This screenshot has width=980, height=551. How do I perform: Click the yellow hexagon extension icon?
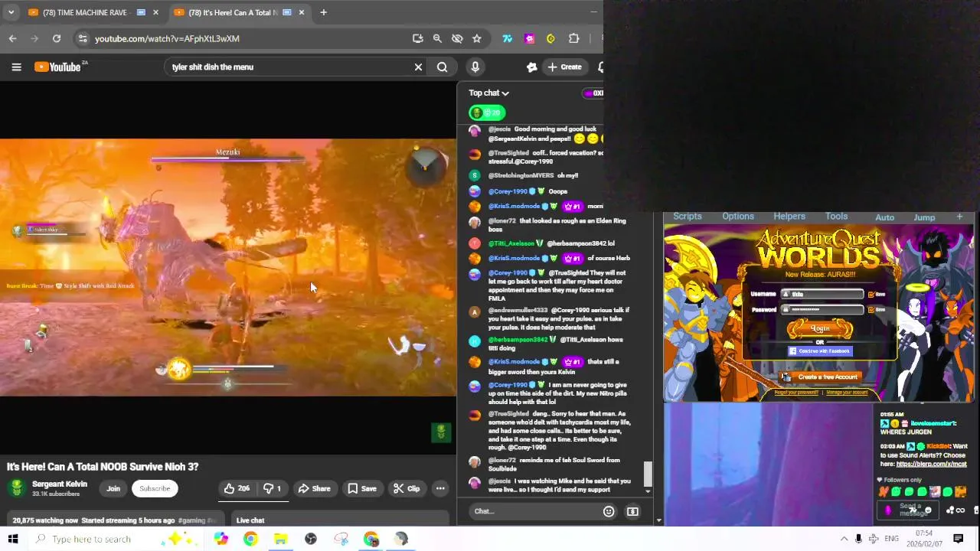click(x=550, y=38)
